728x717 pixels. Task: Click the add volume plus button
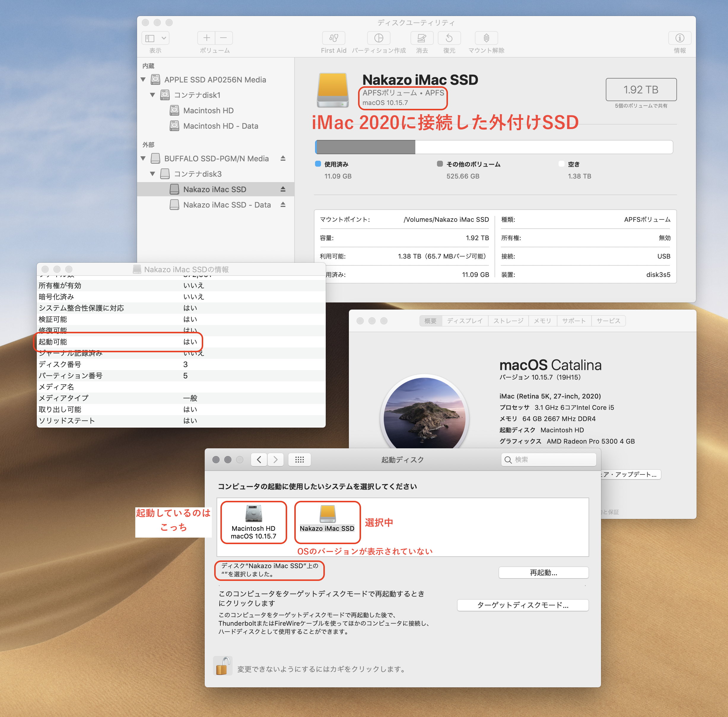(206, 38)
